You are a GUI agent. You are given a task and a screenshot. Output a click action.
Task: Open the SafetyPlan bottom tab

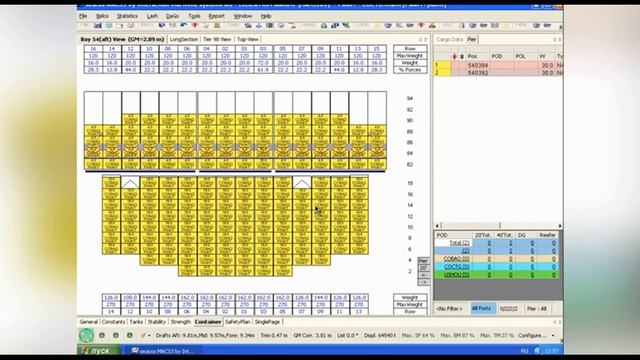(x=238, y=322)
